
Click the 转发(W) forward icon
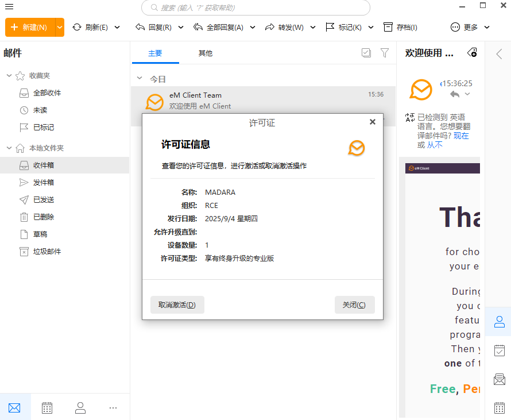click(269, 27)
